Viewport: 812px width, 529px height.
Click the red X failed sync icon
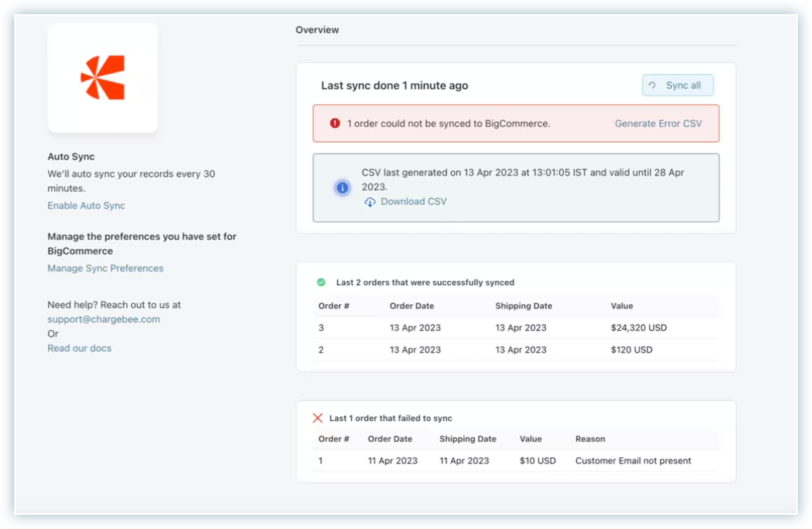(318, 418)
